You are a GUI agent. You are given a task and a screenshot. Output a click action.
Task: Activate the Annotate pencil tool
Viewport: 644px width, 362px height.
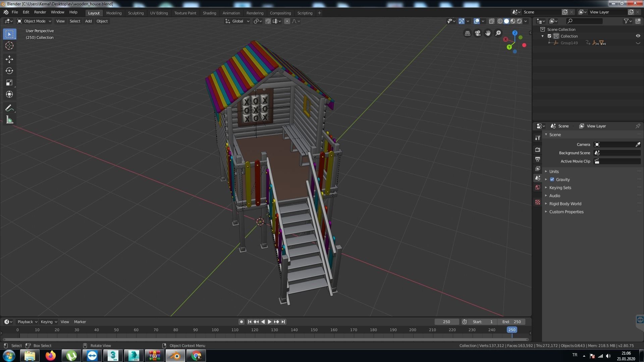pyautogui.click(x=9, y=108)
